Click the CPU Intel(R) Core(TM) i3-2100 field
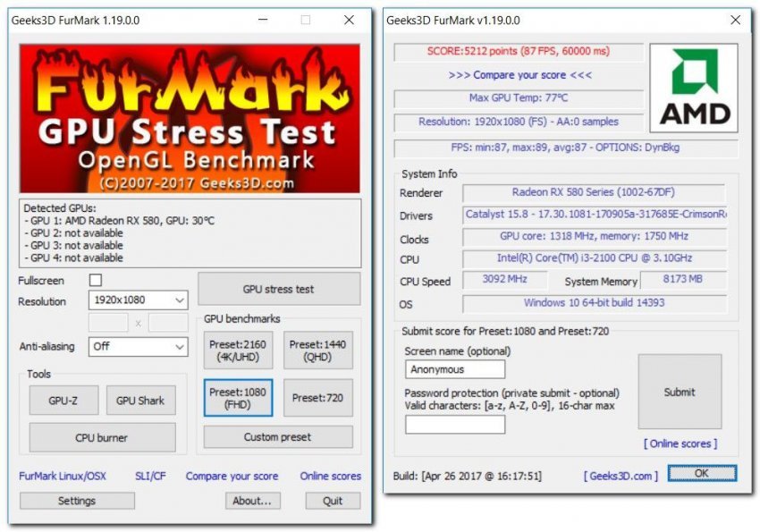 tap(595, 258)
